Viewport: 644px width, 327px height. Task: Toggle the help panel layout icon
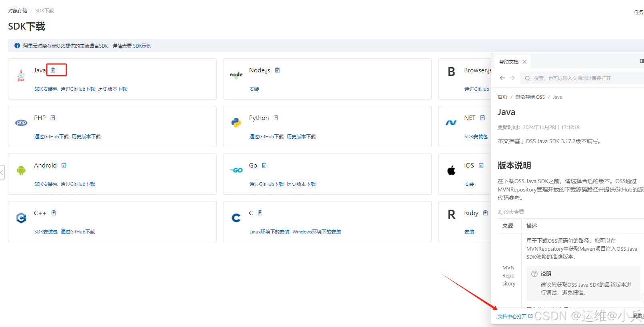click(x=642, y=61)
